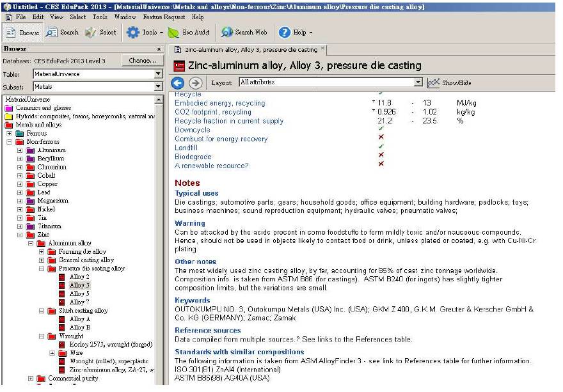Open the Help menu in menu bar
The width and height of the screenshot is (563, 392).
tap(198, 17)
